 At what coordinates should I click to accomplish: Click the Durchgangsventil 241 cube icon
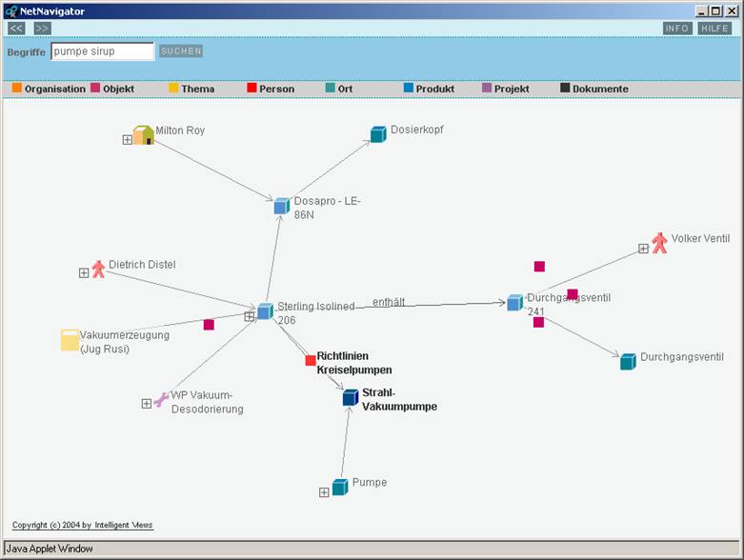tap(514, 303)
